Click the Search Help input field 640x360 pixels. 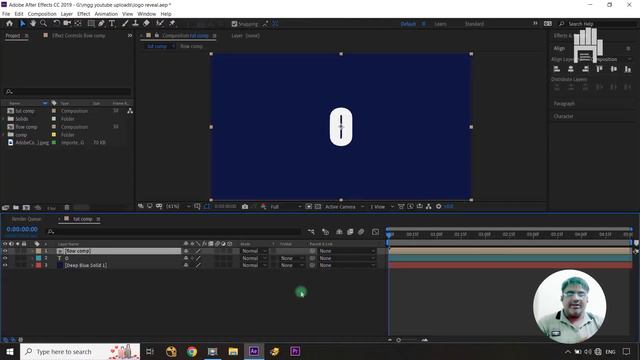(x=601, y=24)
